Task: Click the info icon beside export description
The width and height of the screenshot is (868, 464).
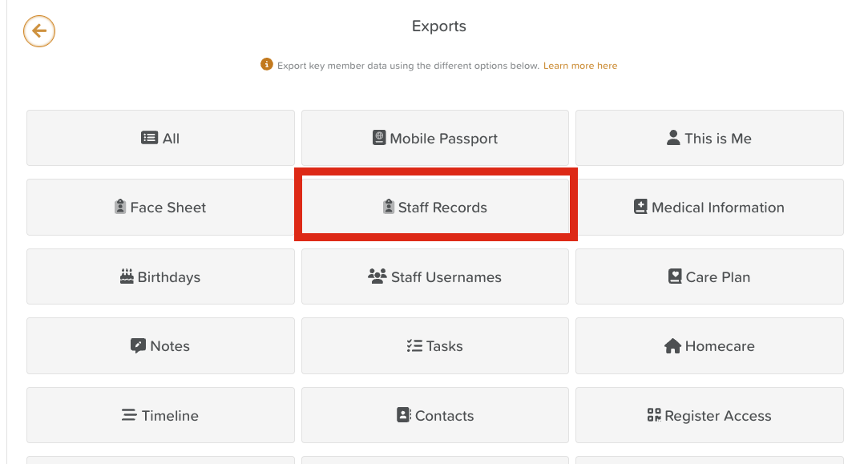Action: click(x=267, y=64)
